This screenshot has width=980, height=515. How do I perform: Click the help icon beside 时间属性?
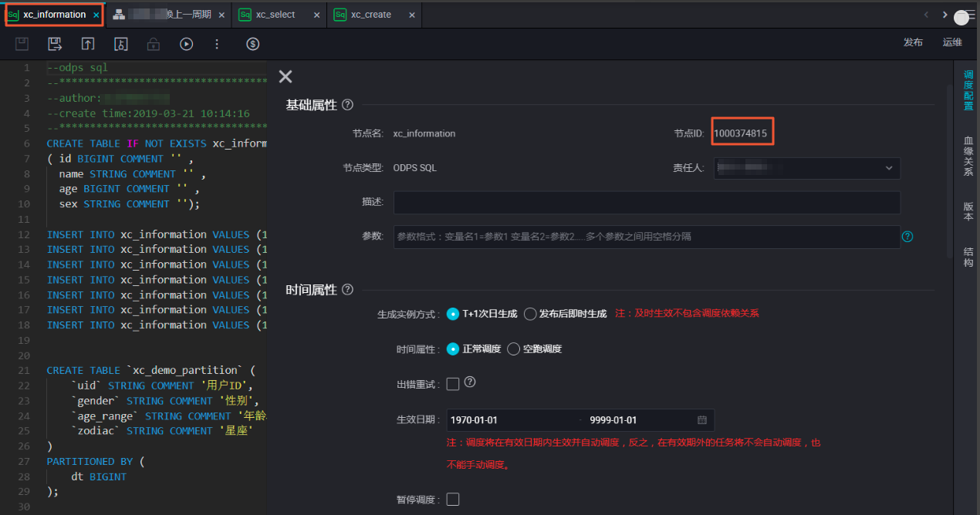click(347, 290)
